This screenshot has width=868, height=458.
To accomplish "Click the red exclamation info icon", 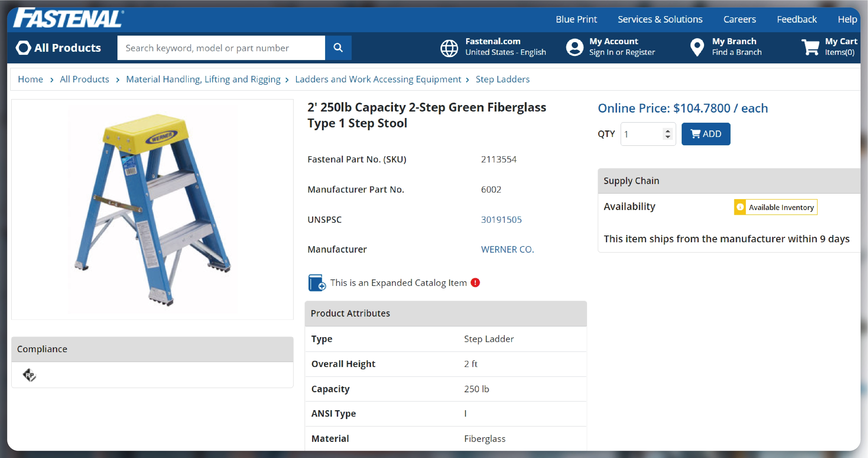I will click(x=475, y=283).
